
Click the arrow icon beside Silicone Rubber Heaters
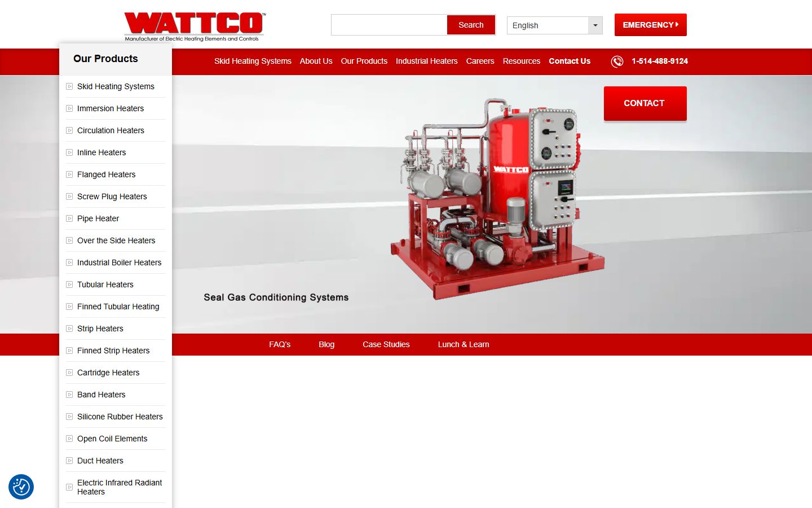pos(69,417)
